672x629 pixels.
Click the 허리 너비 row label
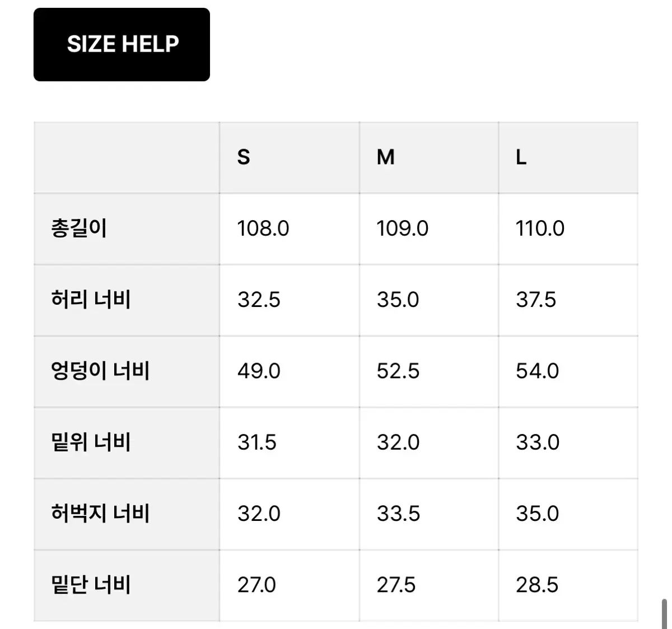pyautogui.click(x=91, y=300)
